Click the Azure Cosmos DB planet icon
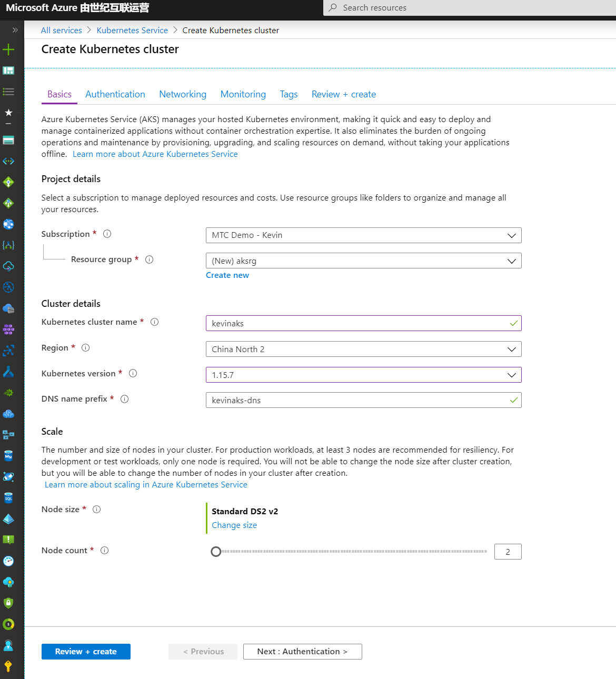Image resolution: width=616 pixels, height=679 pixels. click(x=8, y=477)
